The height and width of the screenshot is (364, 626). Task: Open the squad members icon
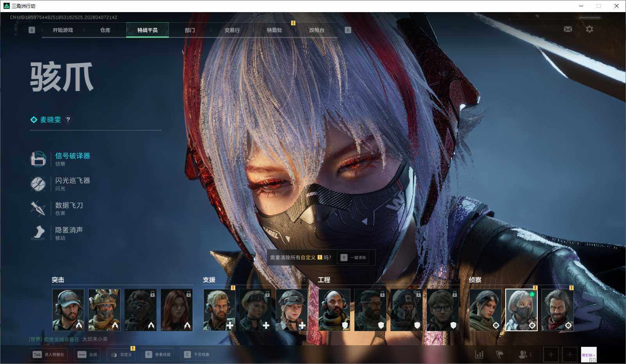525,355
